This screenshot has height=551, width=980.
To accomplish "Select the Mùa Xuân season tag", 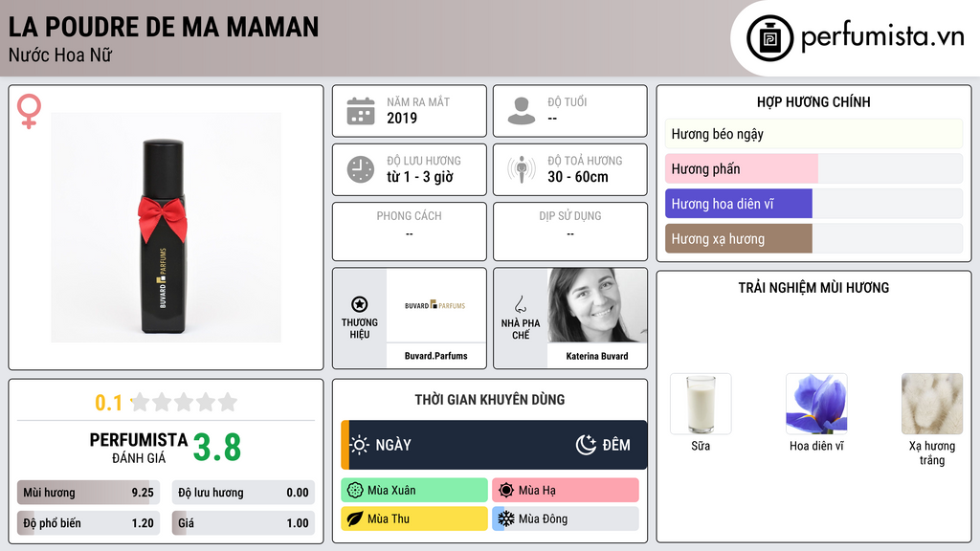I will point(414,491).
